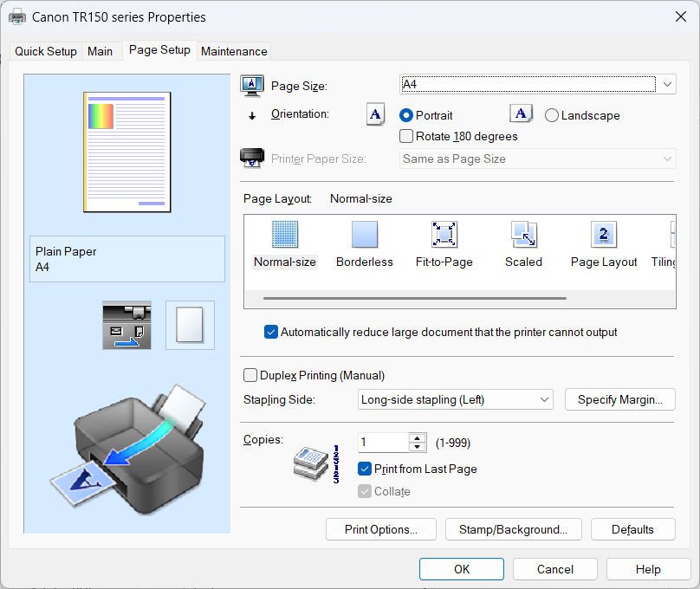Click the Printer Paper Size printer icon
This screenshot has height=589, width=700.
pyautogui.click(x=252, y=158)
